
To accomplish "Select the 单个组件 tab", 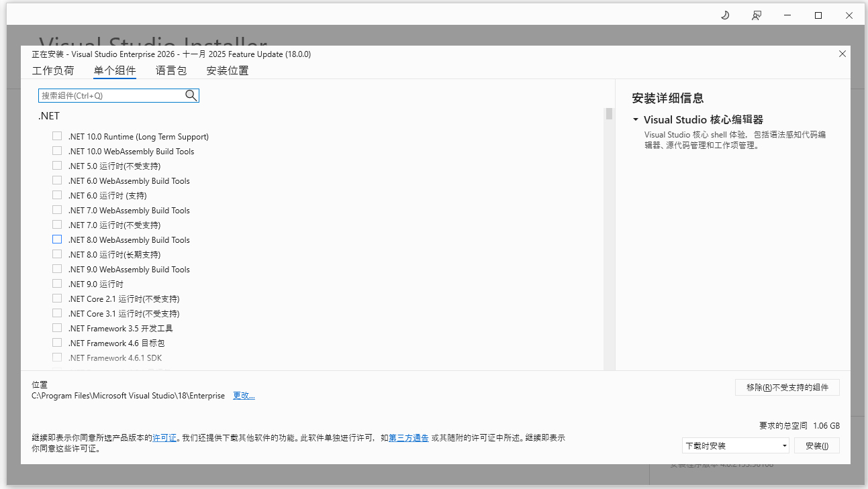I will click(115, 70).
